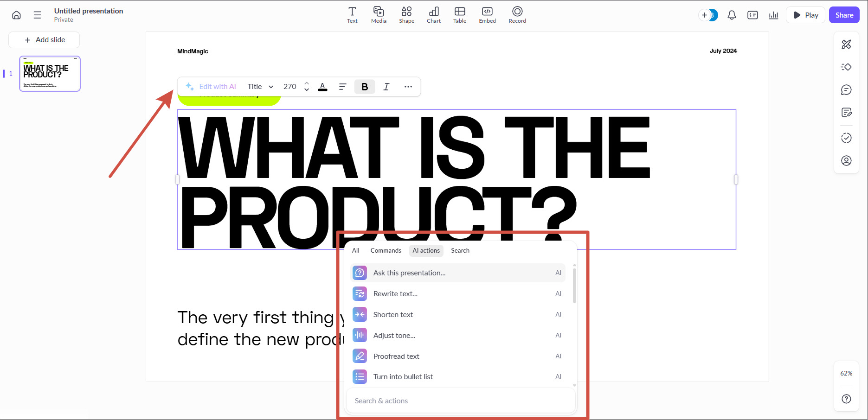The image size is (868, 420).
Task: Open the Title text style dropdown
Action: [260, 86]
